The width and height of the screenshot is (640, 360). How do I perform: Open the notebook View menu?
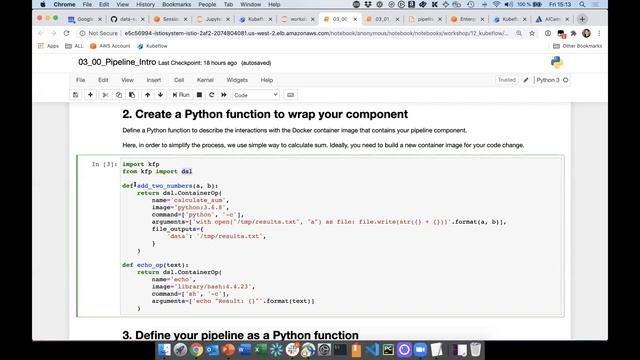127,80
